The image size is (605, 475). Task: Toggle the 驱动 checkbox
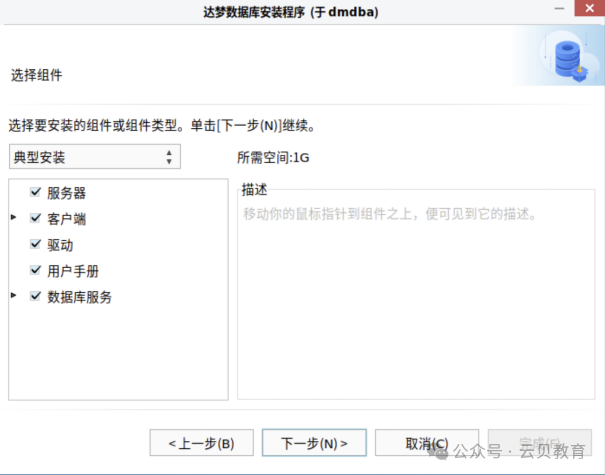(x=35, y=244)
